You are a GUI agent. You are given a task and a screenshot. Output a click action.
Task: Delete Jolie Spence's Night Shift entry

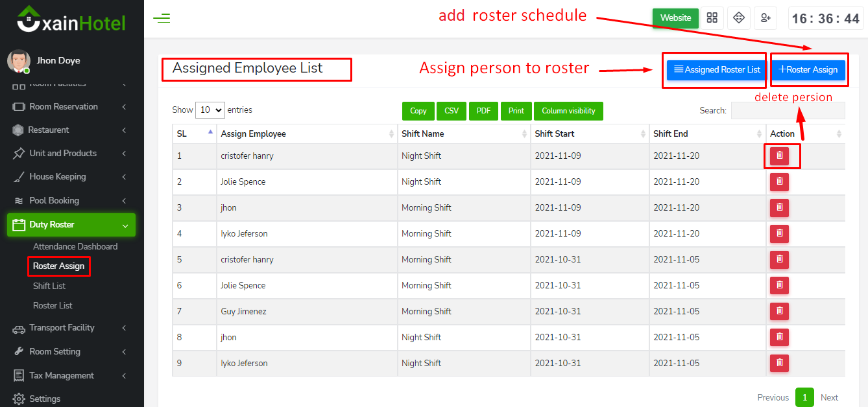tap(779, 181)
